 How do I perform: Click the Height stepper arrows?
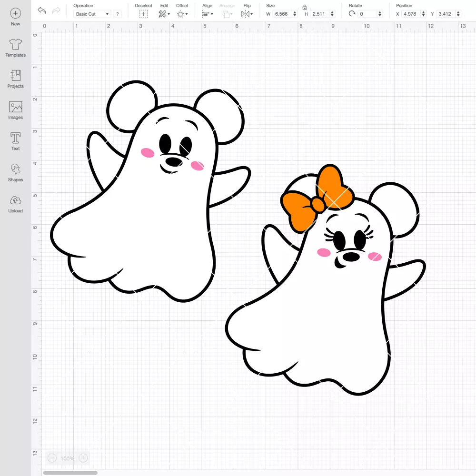(x=332, y=14)
